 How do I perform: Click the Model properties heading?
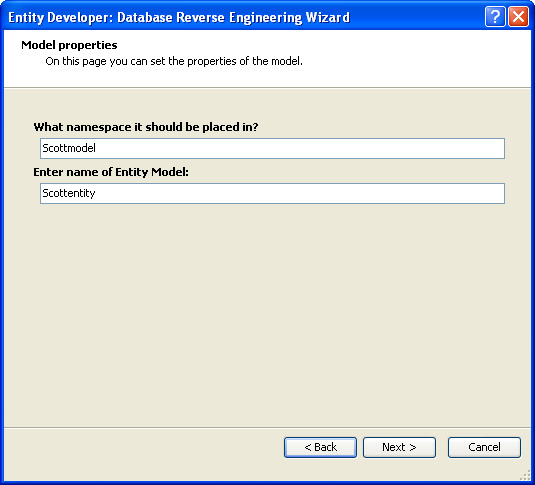pos(69,45)
